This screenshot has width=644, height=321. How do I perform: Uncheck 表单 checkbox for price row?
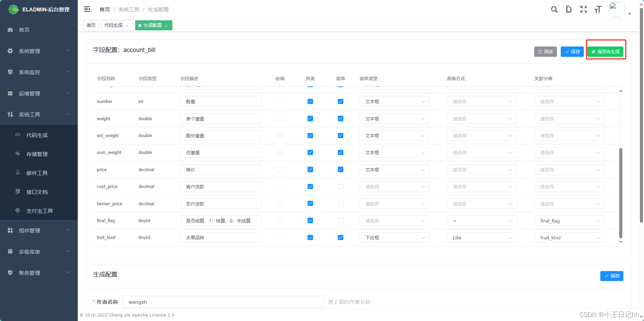(341, 169)
